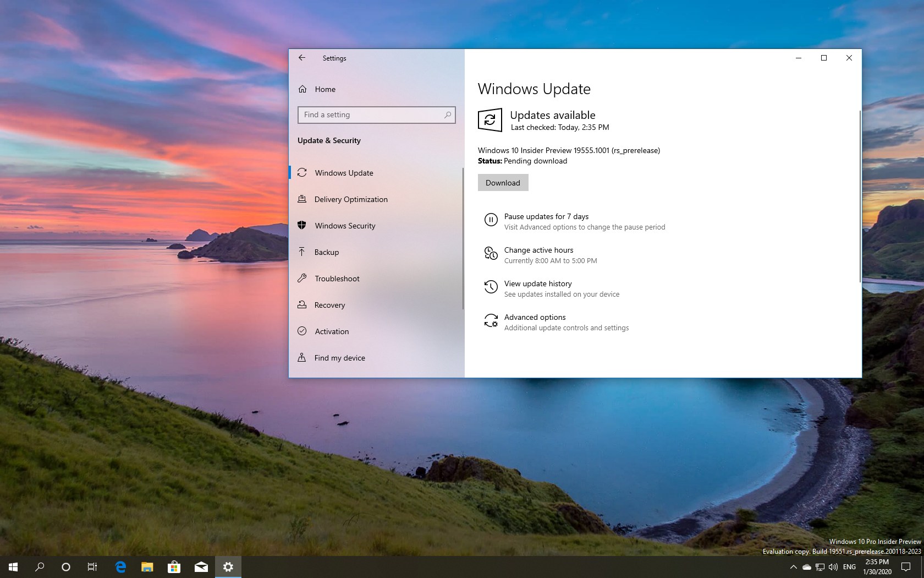The width and height of the screenshot is (924, 578).
Task: Open File Explorer from taskbar
Action: (147, 566)
